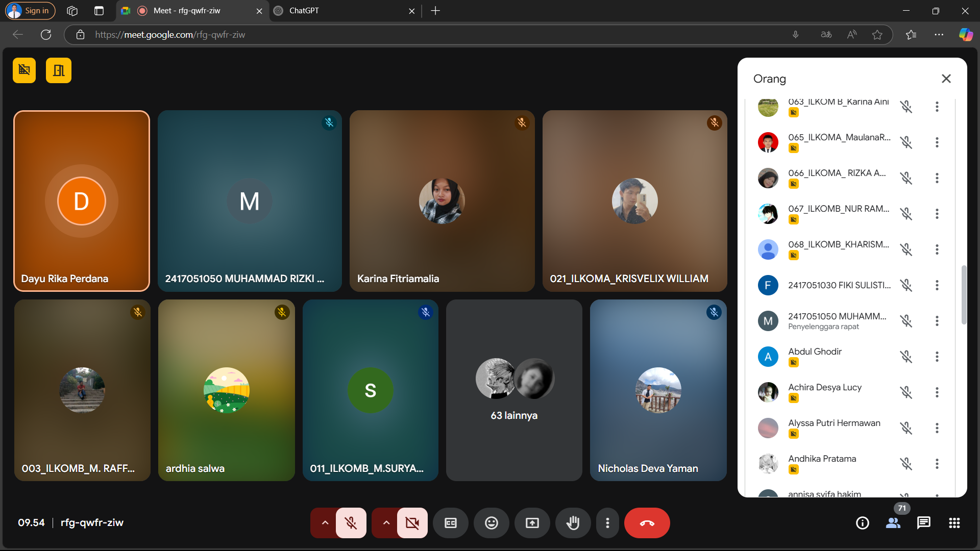Open the activities grid icon
Viewport: 980px width, 551px height.
(954, 523)
